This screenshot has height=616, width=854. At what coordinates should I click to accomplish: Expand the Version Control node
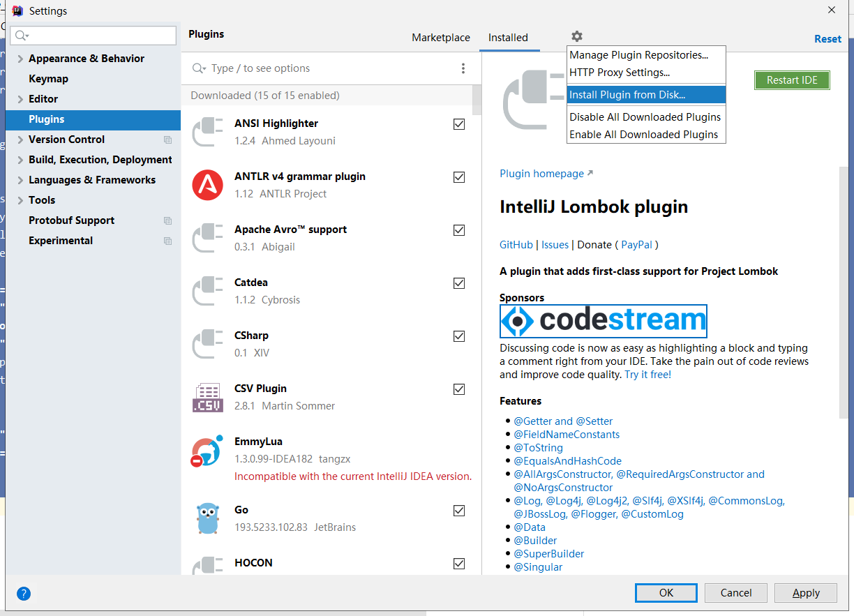click(x=20, y=140)
